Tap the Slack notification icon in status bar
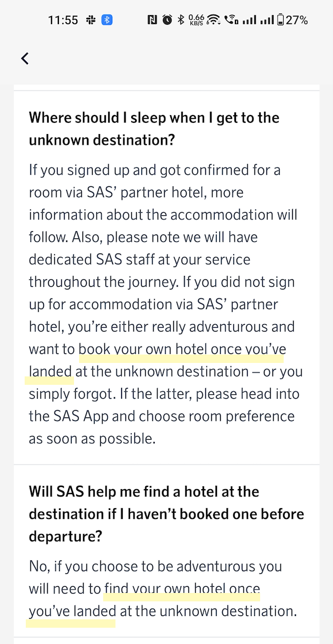Image resolution: width=333 pixels, height=644 pixels. tap(91, 20)
